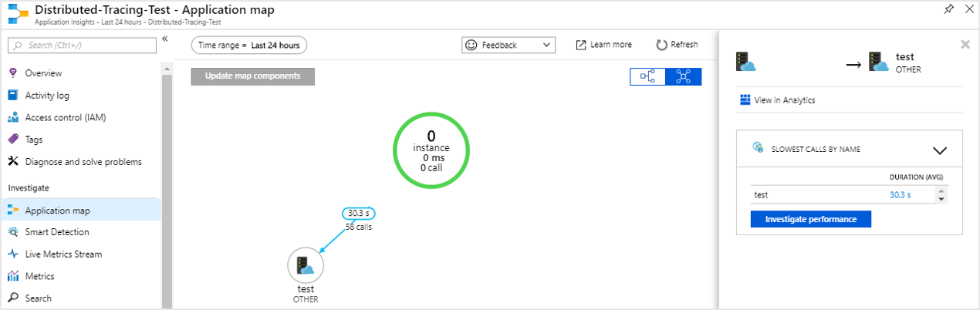Select the test OTHER map node

[x=306, y=266]
